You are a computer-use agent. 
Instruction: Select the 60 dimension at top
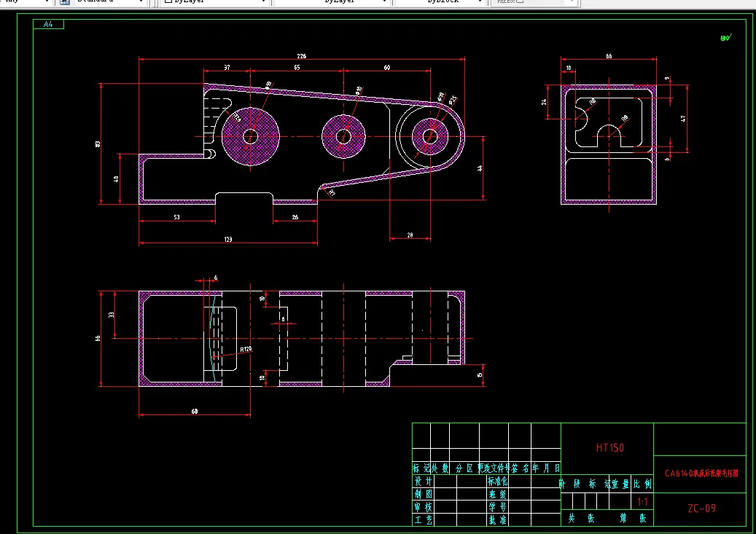(x=386, y=68)
